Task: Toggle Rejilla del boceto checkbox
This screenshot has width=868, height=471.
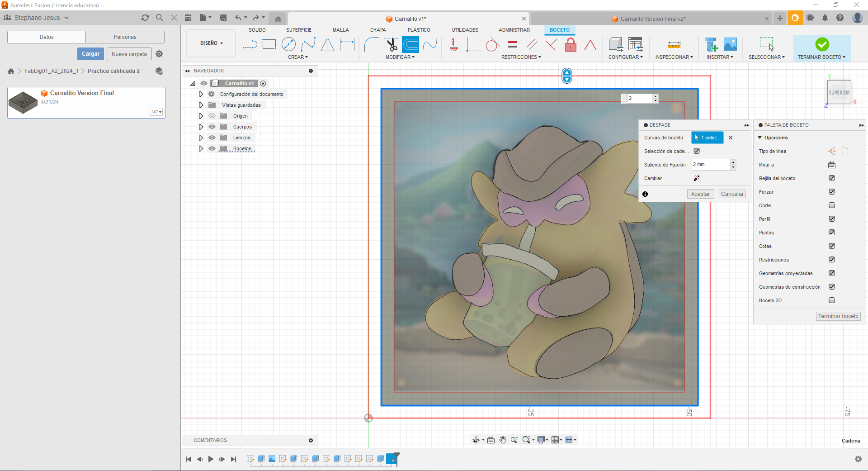Action: 832,178
